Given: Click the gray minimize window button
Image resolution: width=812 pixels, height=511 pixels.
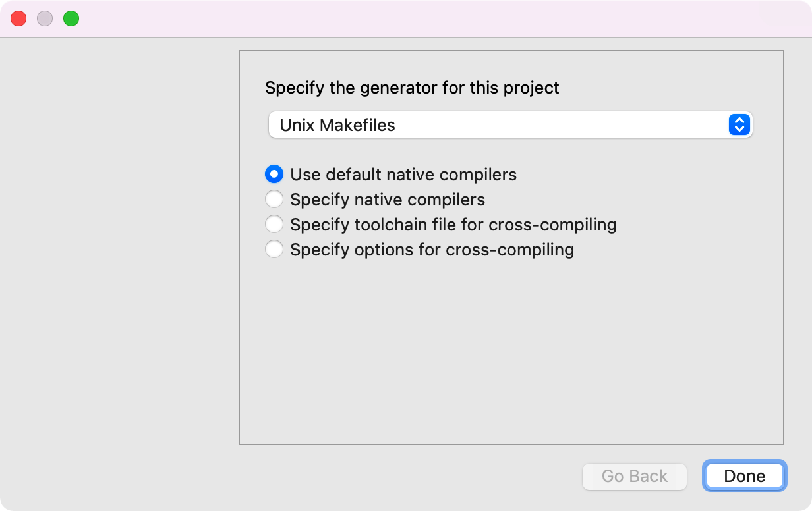Looking at the screenshot, I should pyautogui.click(x=45, y=18).
